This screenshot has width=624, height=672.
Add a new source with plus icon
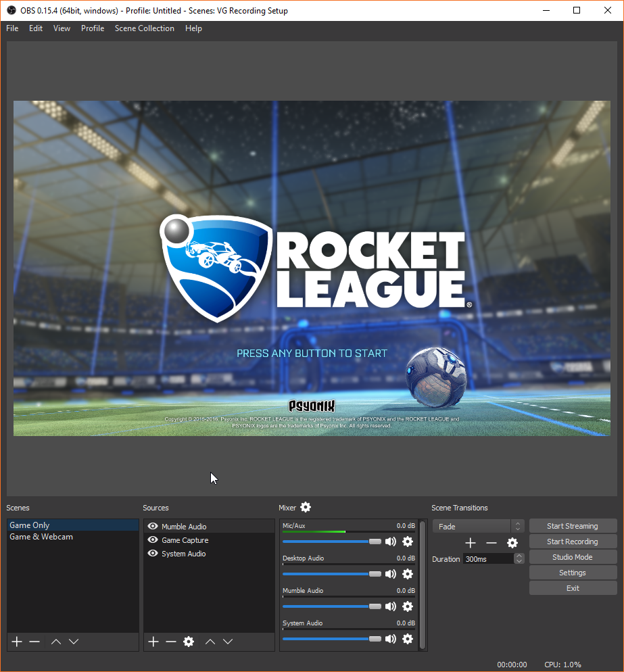tap(153, 642)
